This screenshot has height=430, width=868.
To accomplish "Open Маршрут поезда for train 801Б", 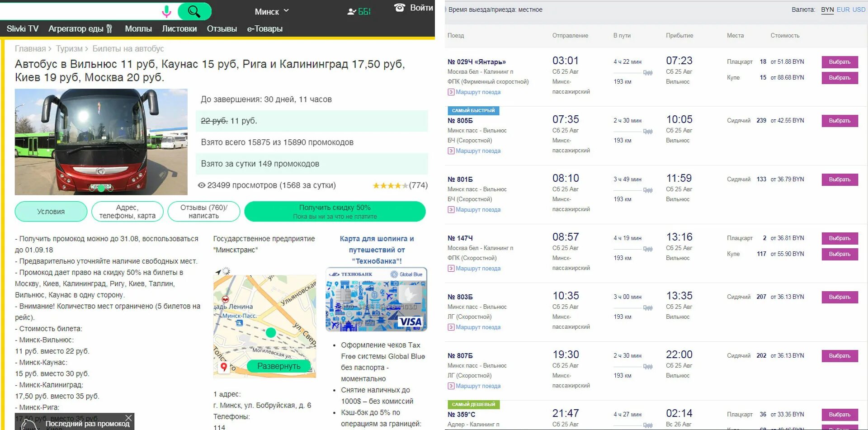I will pos(478,209).
